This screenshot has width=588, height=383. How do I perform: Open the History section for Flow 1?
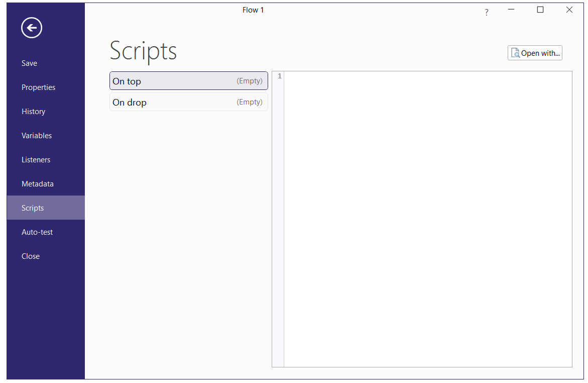click(x=33, y=111)
